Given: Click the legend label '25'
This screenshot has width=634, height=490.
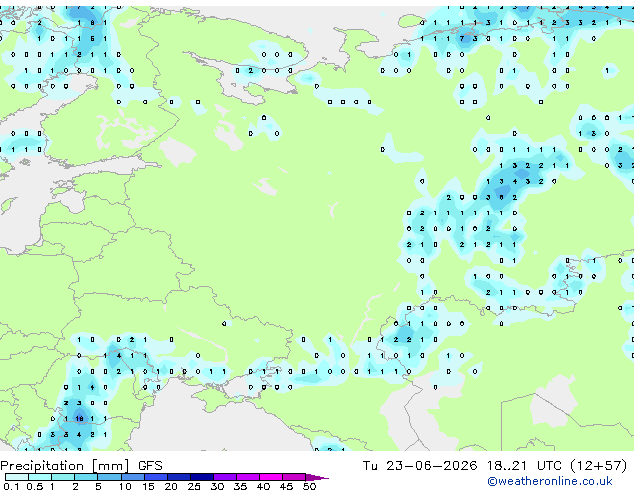Looking at the screenshot, I should pos(194,486).
